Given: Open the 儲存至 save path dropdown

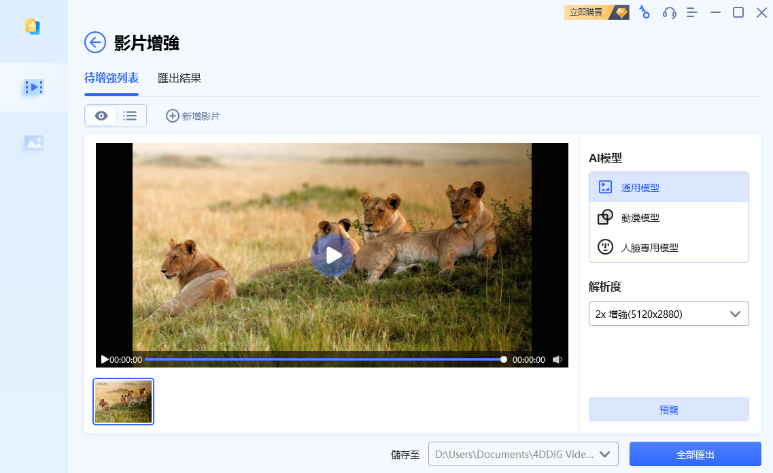Looking at the screenshot, I should click(x=523, y=454).
